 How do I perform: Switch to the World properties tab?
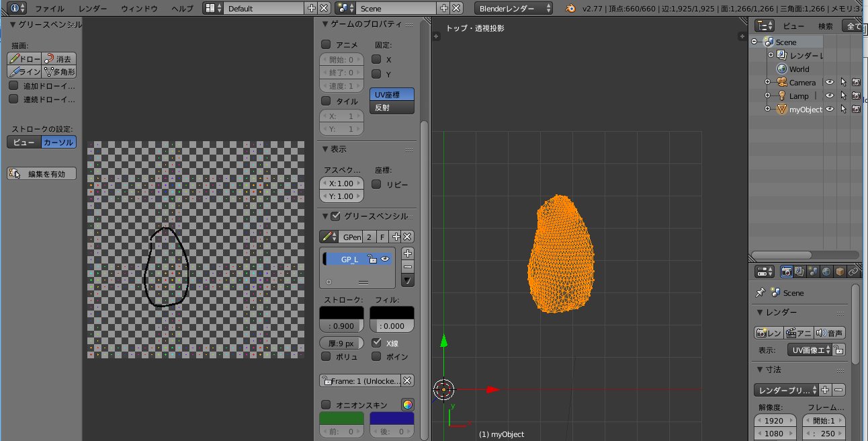(x=826, y=272)
